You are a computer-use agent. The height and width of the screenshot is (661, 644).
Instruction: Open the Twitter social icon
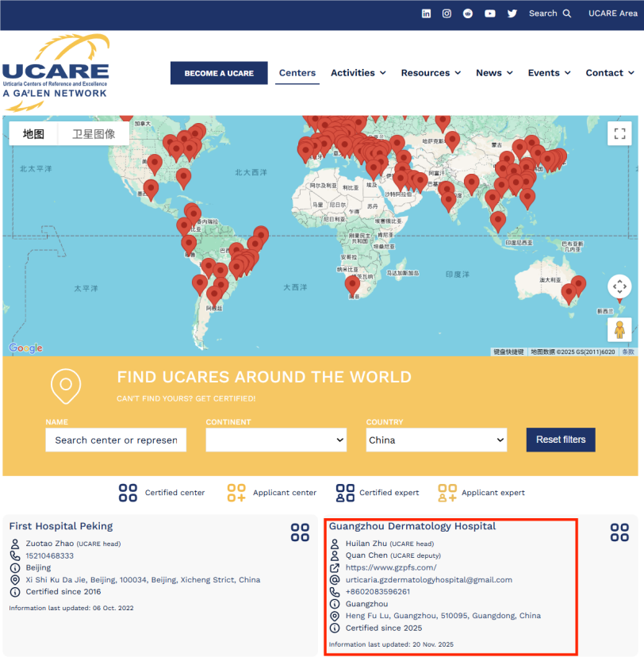click(x=512, y=13)
